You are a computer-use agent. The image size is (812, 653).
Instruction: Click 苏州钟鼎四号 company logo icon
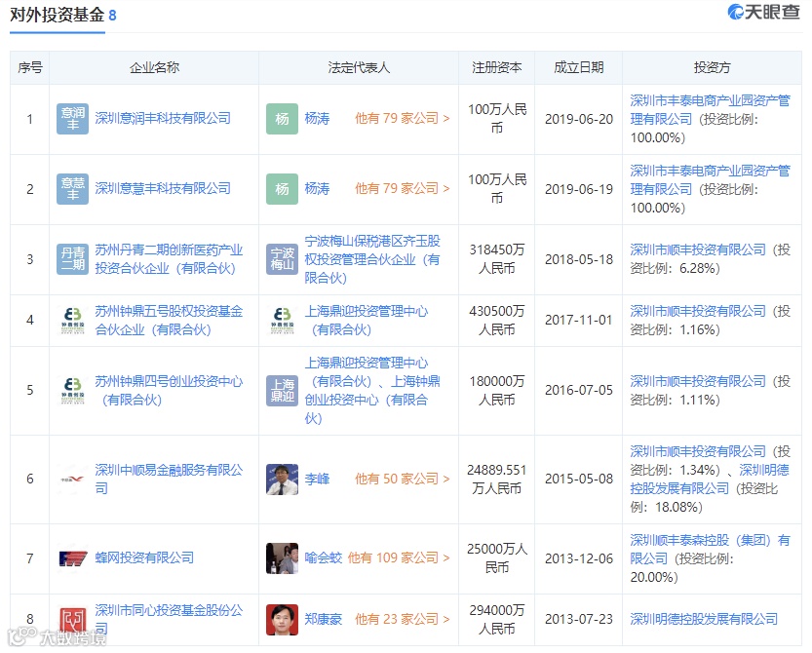[x=72, y=390]
